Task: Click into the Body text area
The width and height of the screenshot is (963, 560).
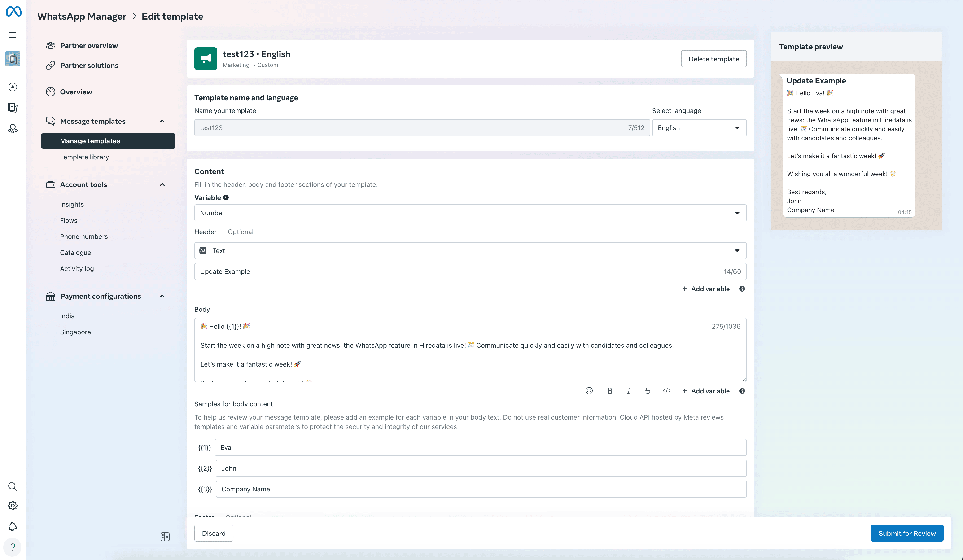Action: coord(470,350)
